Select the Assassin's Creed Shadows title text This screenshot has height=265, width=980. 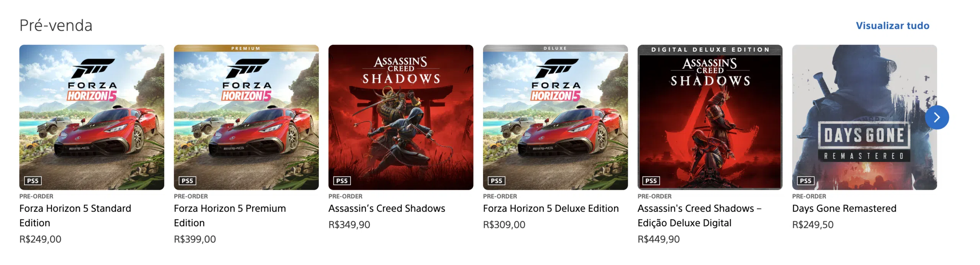[387, 208]
